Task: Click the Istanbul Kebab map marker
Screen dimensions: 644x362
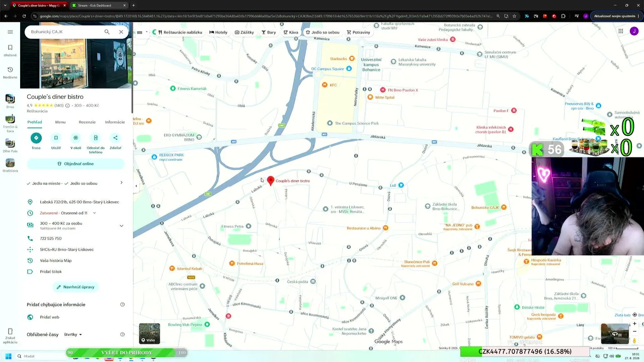Action: [172, 268]
